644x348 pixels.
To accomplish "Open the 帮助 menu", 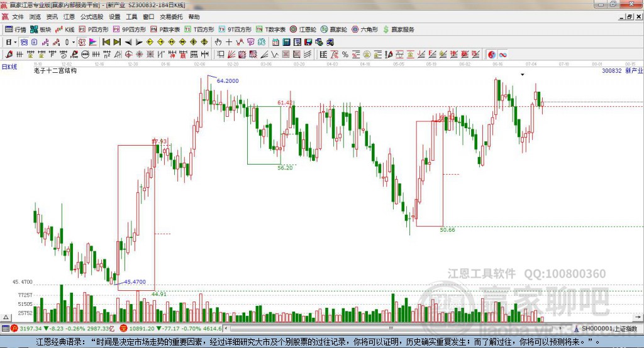I will tap(194, 17).
